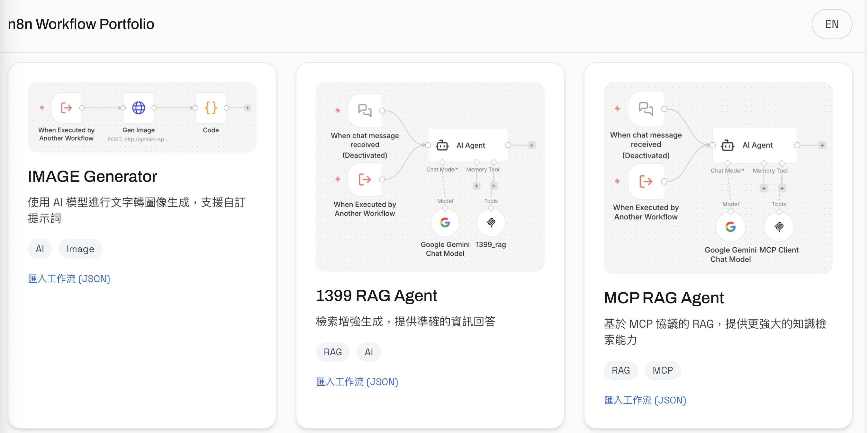Select the MCP tag chip
Screen dimensions: 868x433
tap(662, 370)
